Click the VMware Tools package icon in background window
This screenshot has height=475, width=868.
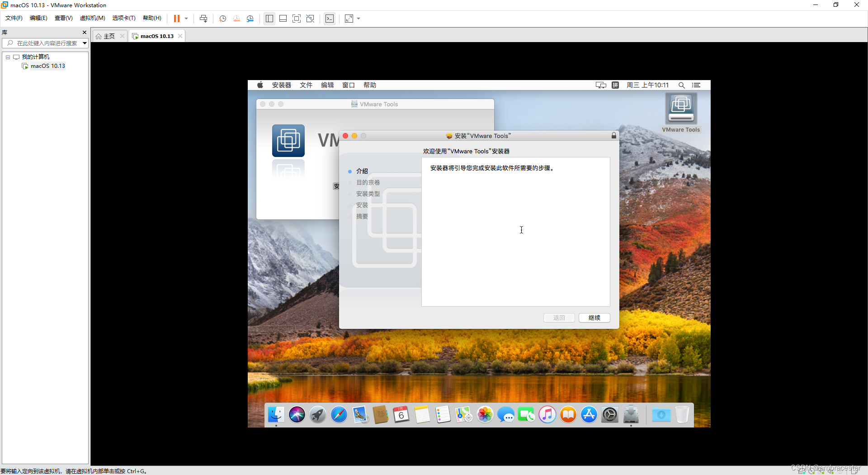(x=288, y=141)
